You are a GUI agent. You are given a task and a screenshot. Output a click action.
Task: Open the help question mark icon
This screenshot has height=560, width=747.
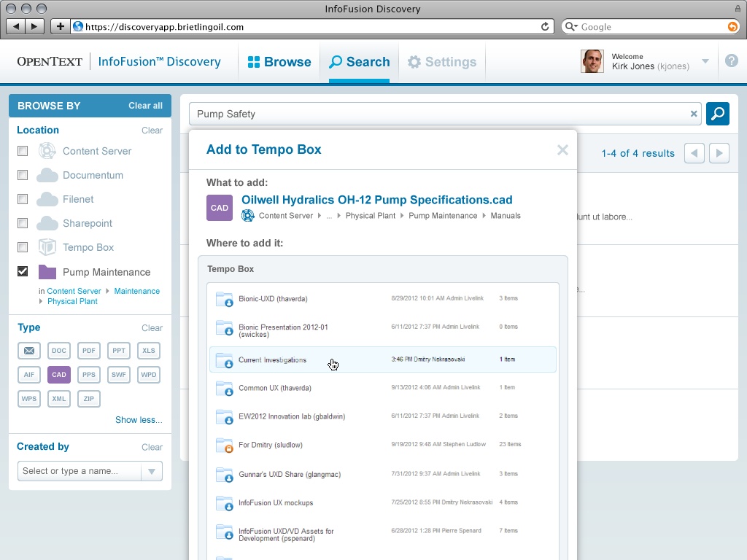coord(731,61)
